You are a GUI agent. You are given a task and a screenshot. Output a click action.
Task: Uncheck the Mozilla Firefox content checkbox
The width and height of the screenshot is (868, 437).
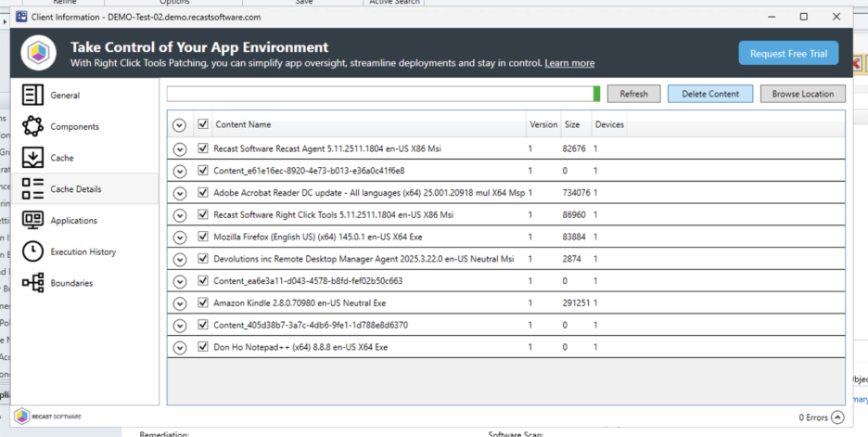point(203,237)
